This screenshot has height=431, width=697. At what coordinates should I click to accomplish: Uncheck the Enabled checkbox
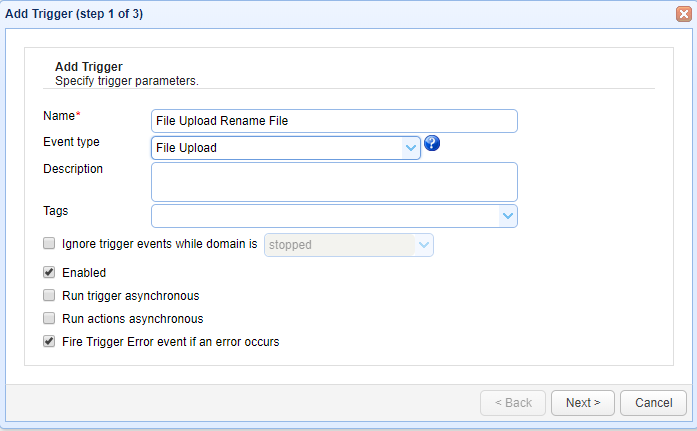coord(49,272)
